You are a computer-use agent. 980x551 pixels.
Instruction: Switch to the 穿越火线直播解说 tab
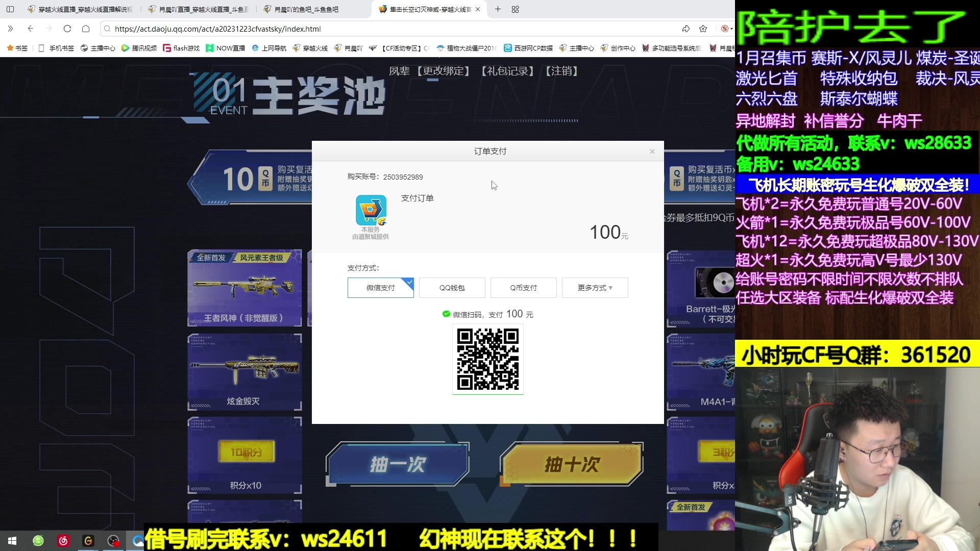click(81, 9)
